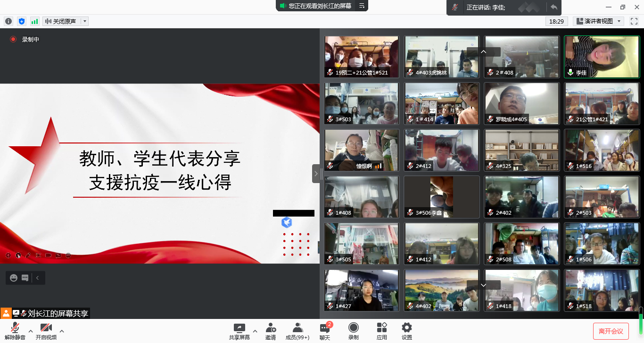The image size is (644, 343).
Task: Open the meeting info icon
Action: pos(8,21)
